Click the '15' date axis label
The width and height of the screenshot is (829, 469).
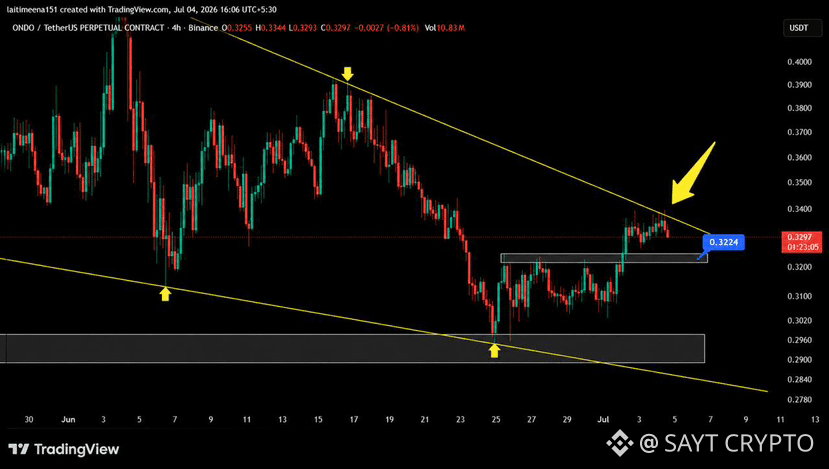tap(318, 419)
